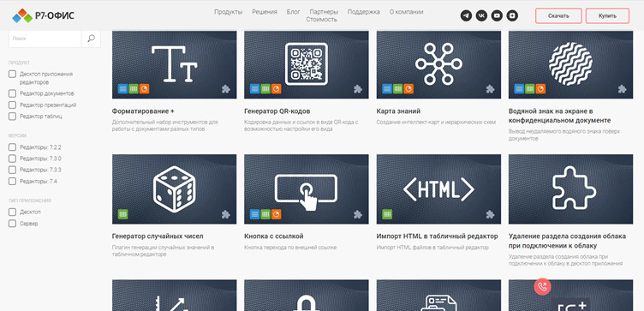Viewport: 644px width, 311px height.
Task: Click puzzle badge on random number generator card
Action: click(x=226, y=214)
